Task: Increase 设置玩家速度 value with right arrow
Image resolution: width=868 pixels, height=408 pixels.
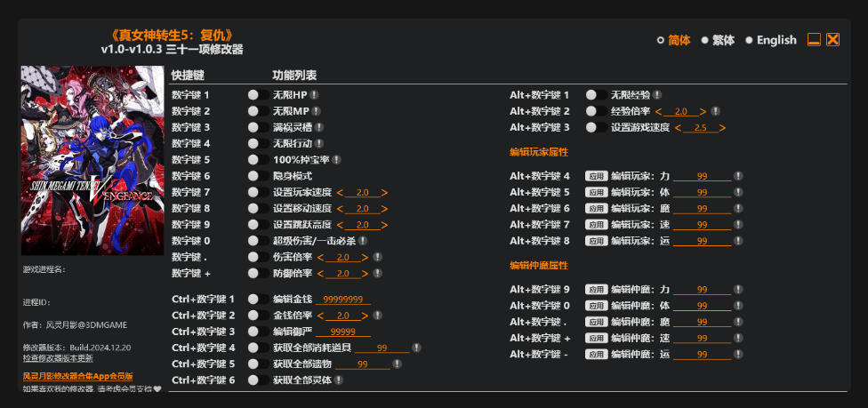Action: click(384, 193)
